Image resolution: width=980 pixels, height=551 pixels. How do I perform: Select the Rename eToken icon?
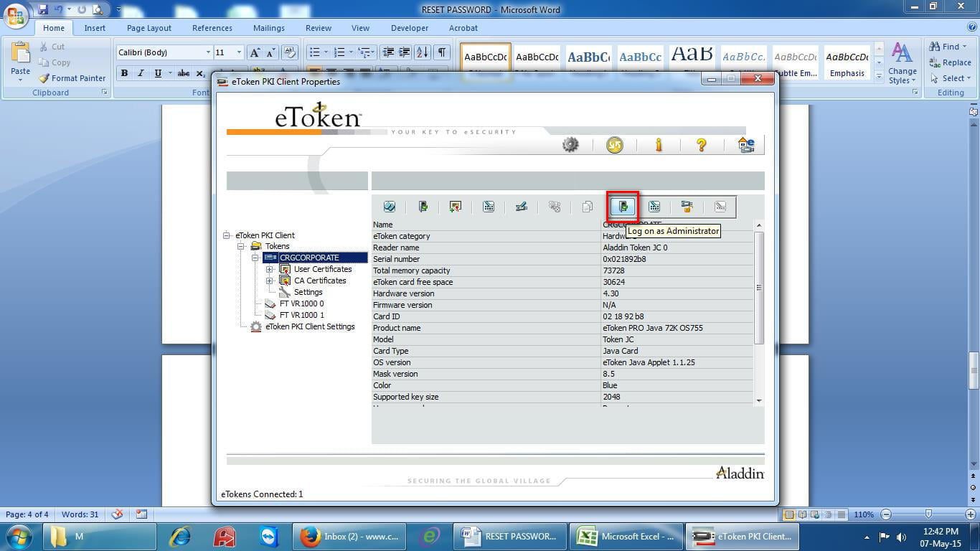click(x=522, y=207)
